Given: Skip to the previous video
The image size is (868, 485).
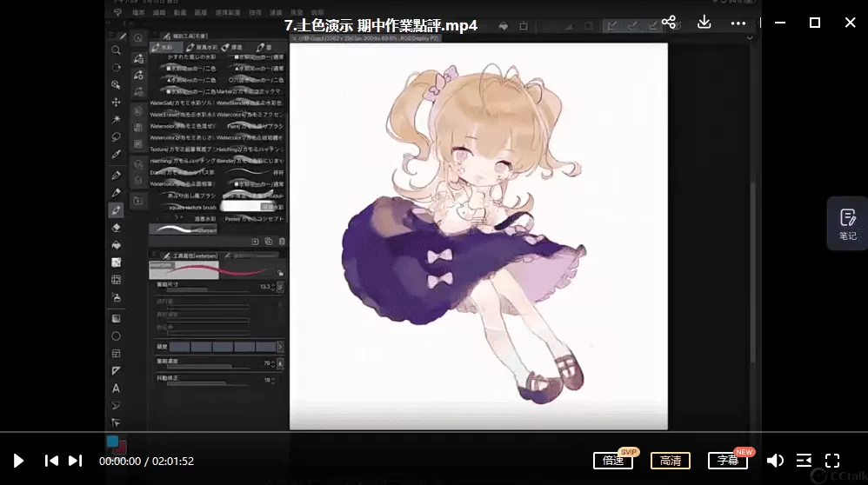Looking at the screenshot, I should tap(51, 461).
